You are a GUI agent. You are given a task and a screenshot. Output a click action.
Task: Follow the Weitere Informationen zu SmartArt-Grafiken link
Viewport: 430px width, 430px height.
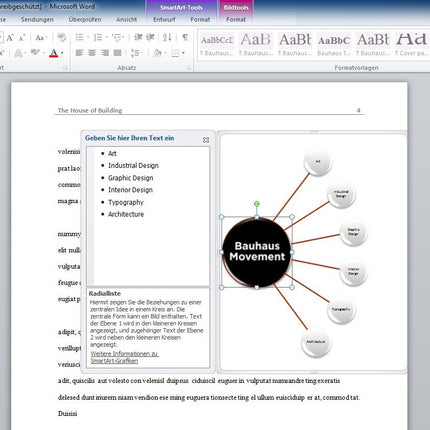(x=124, y=357)
